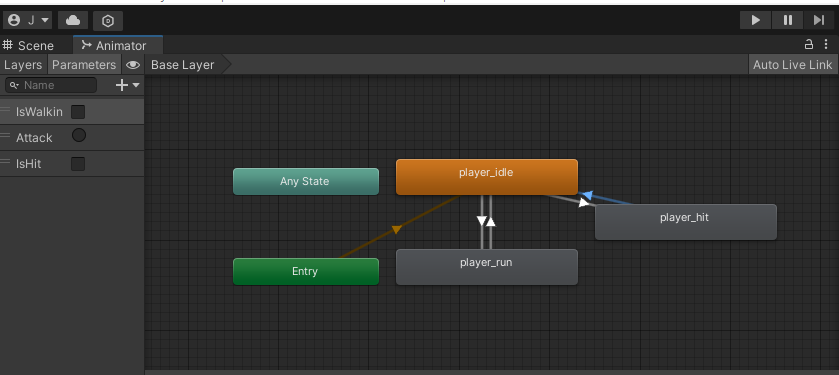Viewport: 839px width, 375px height.
Task: Switch to the Scene tab
Action: coord(28,45)
